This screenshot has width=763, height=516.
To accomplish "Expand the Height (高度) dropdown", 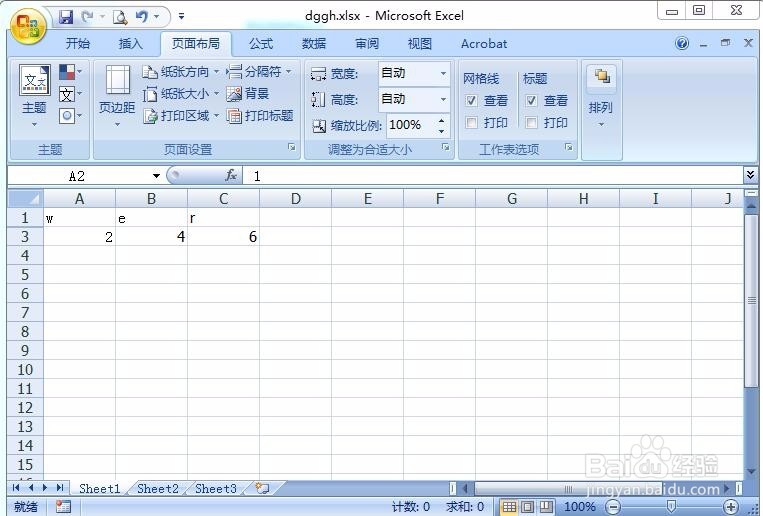I will pyautogui.click(x=443, y=99).
